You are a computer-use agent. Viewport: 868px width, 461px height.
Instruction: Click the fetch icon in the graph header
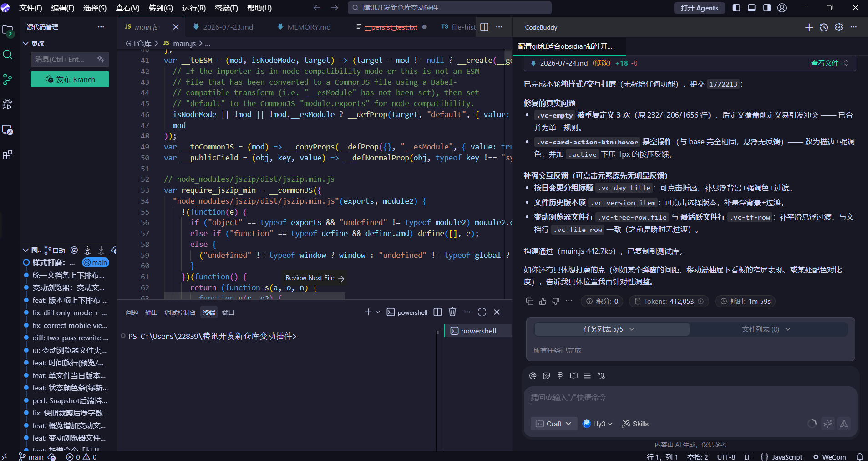pyautogui.click(x=87, y=250)
